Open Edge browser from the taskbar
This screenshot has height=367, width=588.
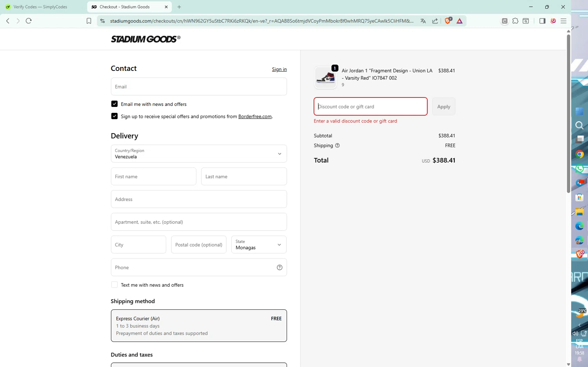[580, 226]
